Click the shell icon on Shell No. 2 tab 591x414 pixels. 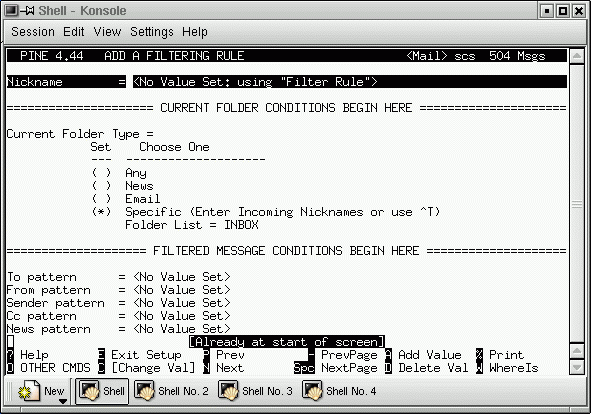[x=144, y=391]
